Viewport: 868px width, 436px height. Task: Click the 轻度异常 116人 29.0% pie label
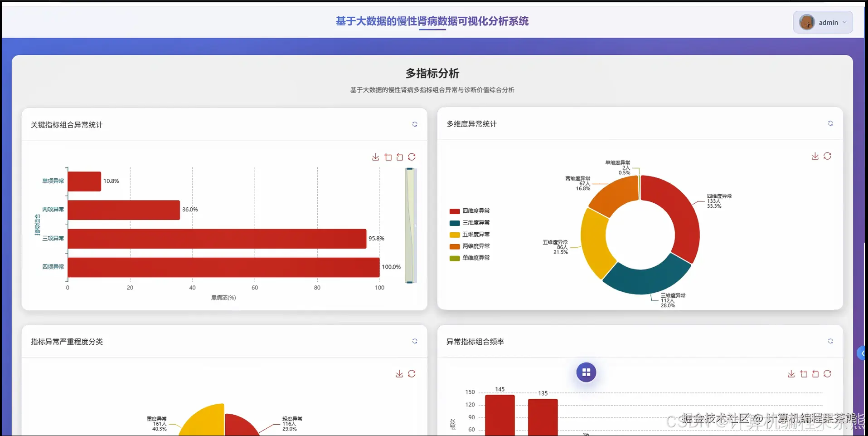pyautogui.click(x=292, y=424)
